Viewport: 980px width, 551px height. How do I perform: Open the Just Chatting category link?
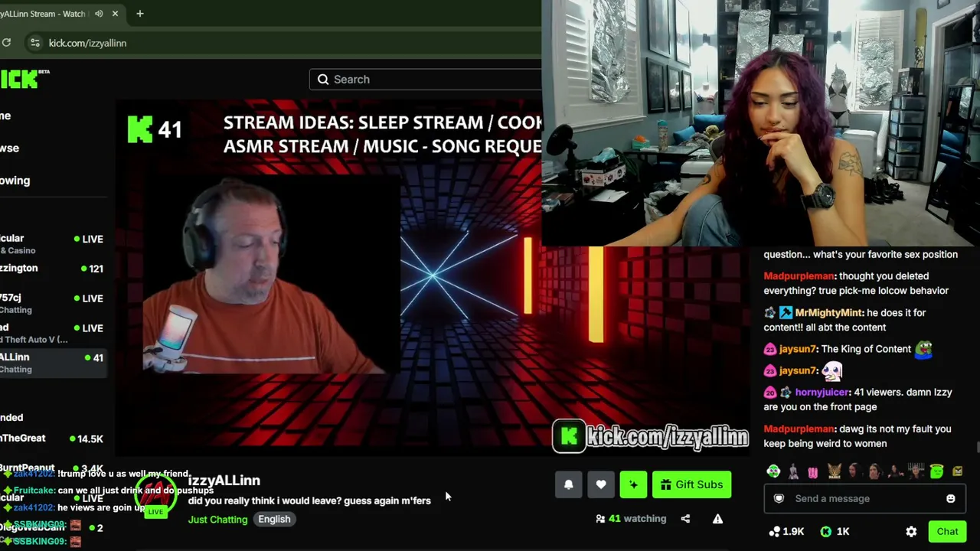(218, 520)
